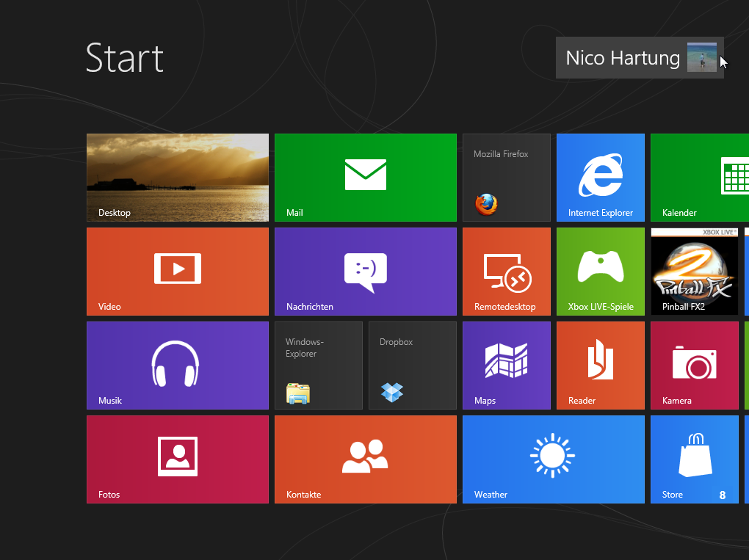Screen dimensions: 749x560
Task: Click the Kontakte people icon
Action: point(366,456)
